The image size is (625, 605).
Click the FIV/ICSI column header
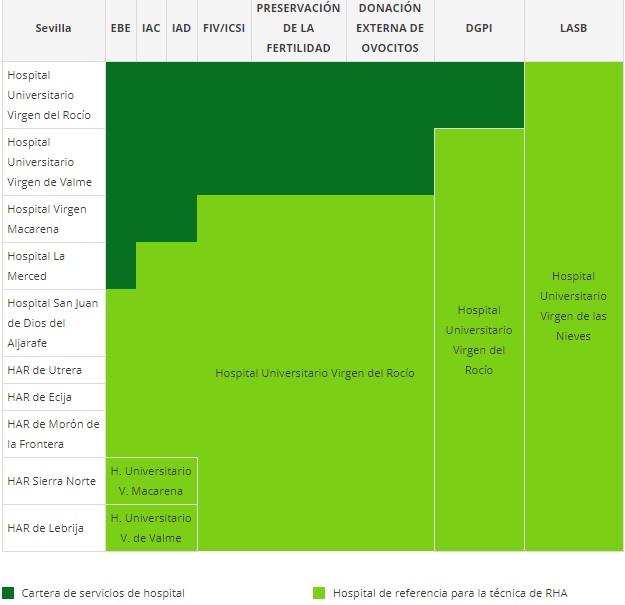pyautogui.click(x=224, y=29)
